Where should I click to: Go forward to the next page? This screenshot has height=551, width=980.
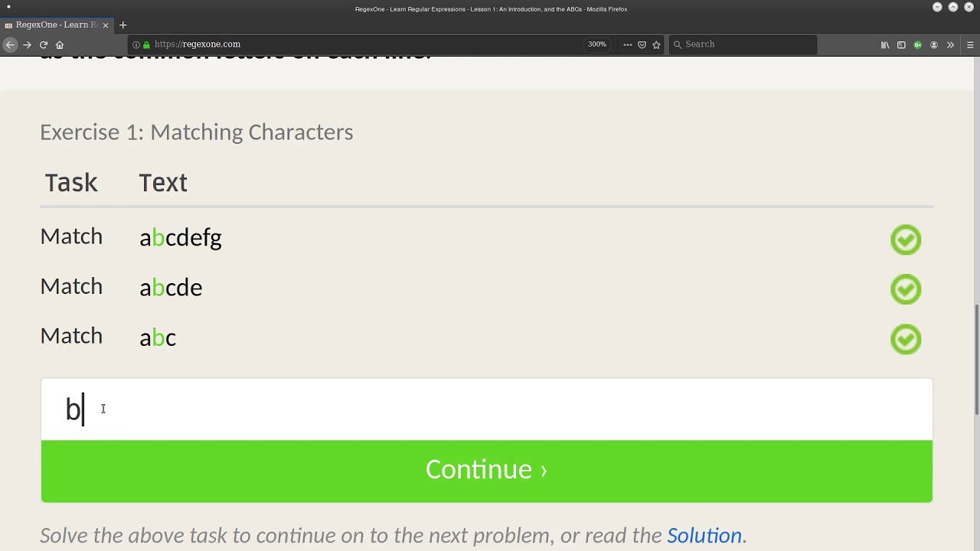(27, 44)
